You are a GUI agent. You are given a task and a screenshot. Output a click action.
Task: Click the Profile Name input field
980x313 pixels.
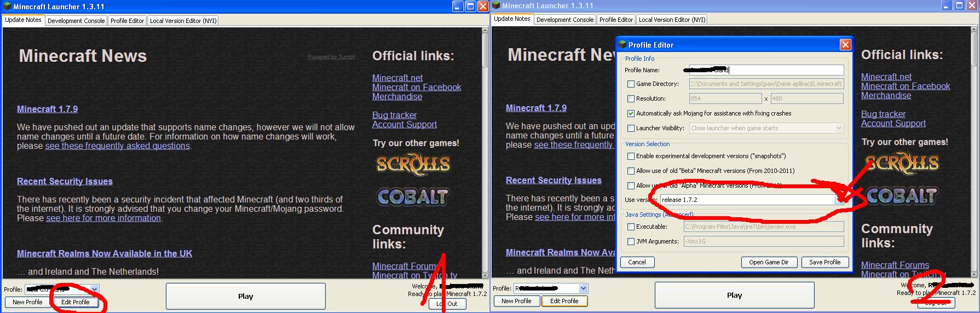click(x=766, y=70)
